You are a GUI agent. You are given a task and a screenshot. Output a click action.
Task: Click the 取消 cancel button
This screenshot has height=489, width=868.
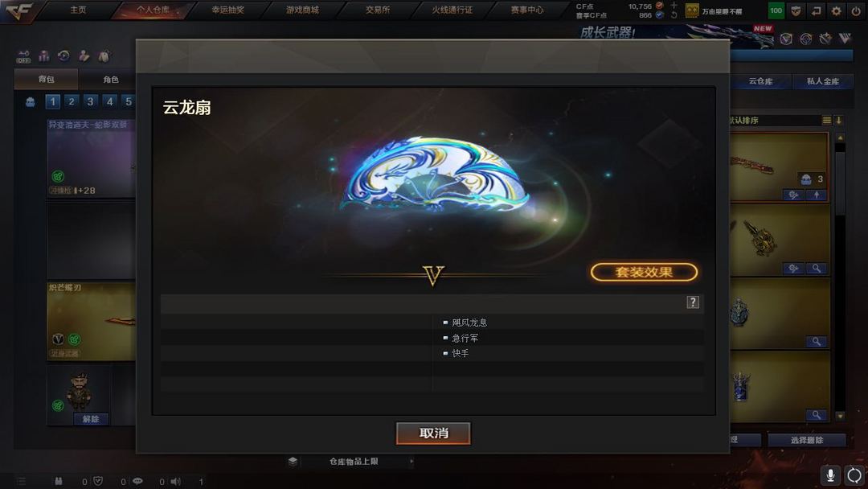[433, 433]
